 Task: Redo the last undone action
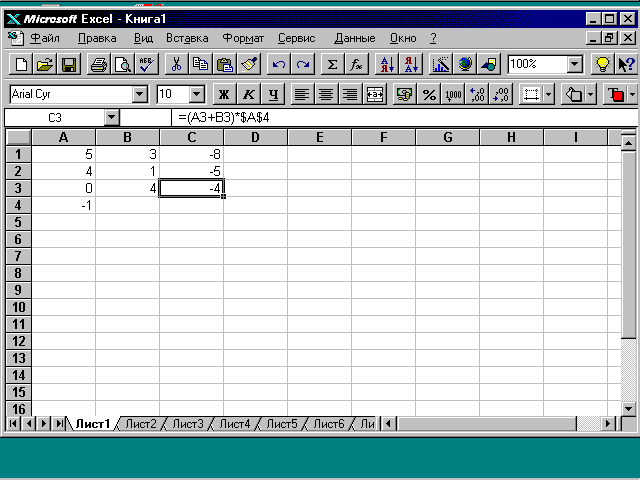click(x=302, y=64)
